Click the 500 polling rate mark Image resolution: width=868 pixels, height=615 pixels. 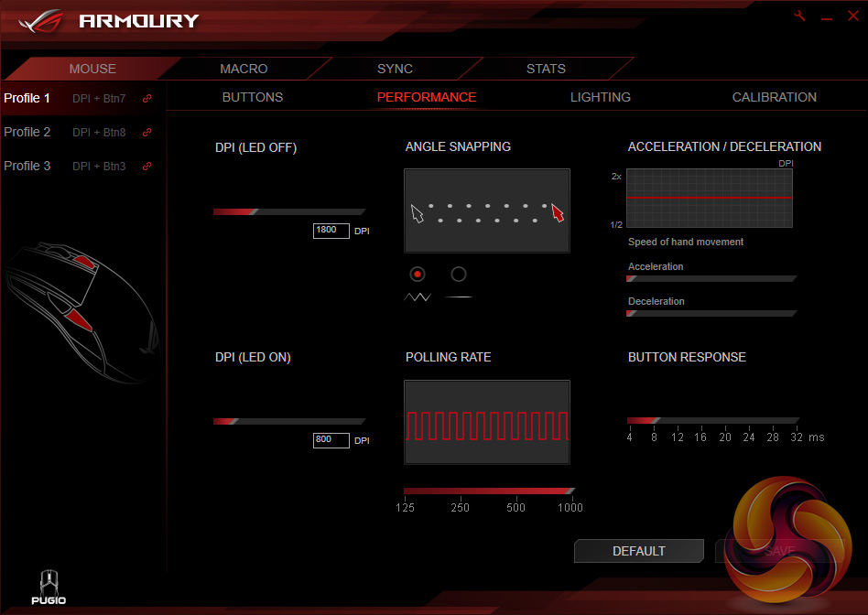pos(515,508)
